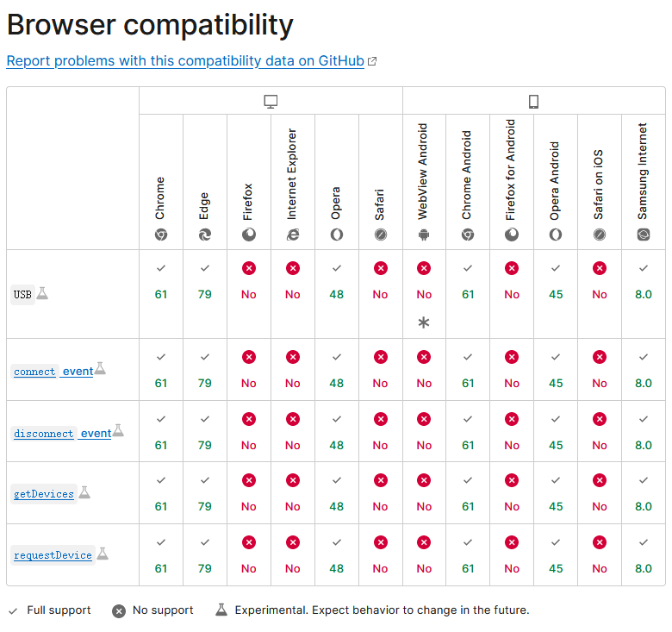Click the Samsung Internet browser icon

pyautogui.click(x=644, y=235)
